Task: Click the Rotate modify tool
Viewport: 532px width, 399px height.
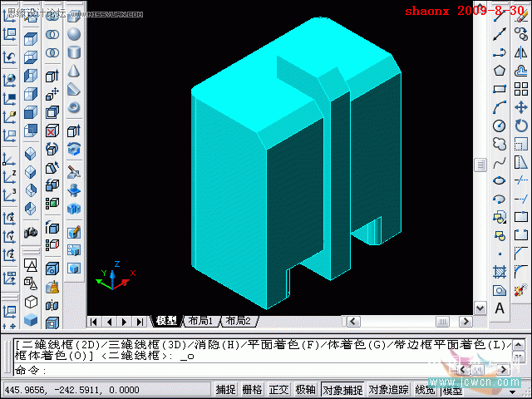Action: [x=521, y=126]
